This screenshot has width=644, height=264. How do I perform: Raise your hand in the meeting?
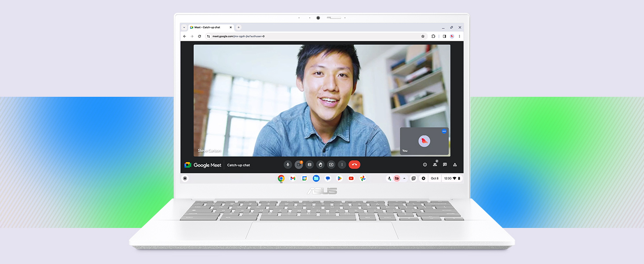pos(320,165)
